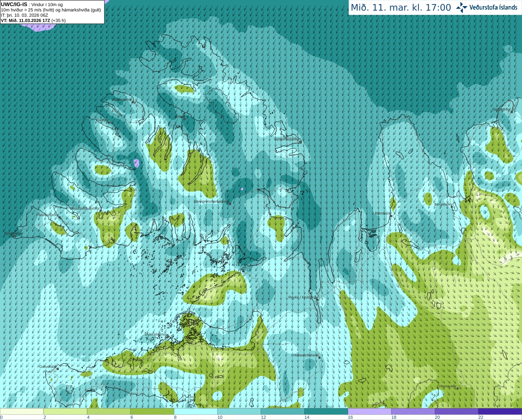
Task: Click the UWC/IG-IS Vindur í 10m title line
Action: [32, 4]
